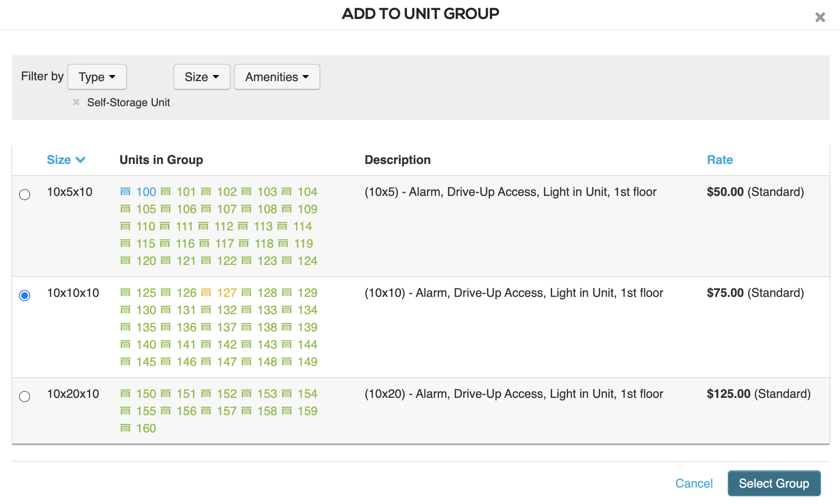Open the Size filter dropdown
The height and width of the screenshot is (504, 840).
point(202,77)
